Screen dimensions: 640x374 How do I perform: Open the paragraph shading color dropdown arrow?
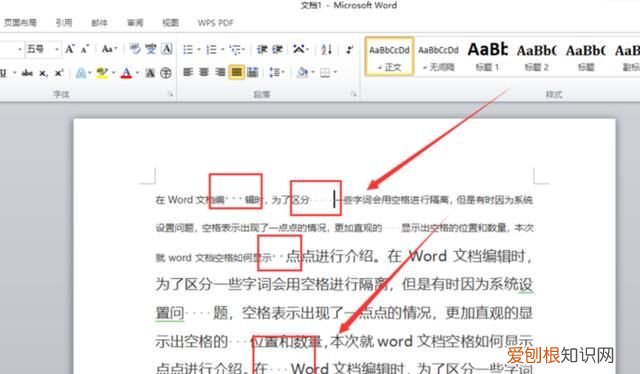(x=313, y=73)
